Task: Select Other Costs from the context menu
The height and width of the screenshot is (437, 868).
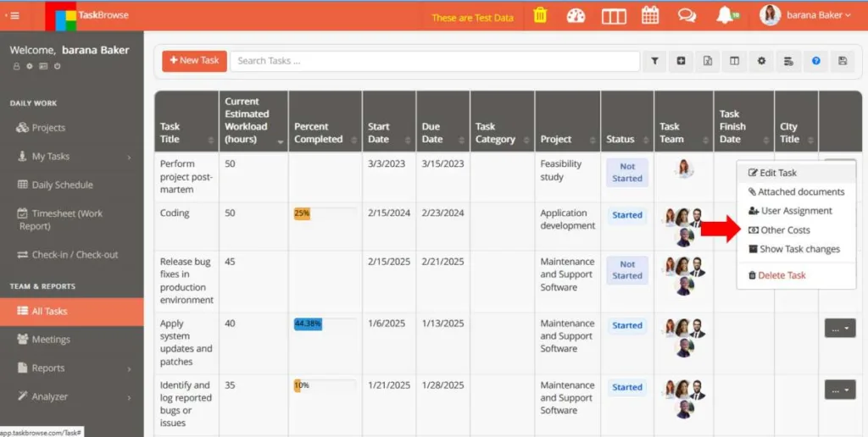Action: [x=785, y=230]
